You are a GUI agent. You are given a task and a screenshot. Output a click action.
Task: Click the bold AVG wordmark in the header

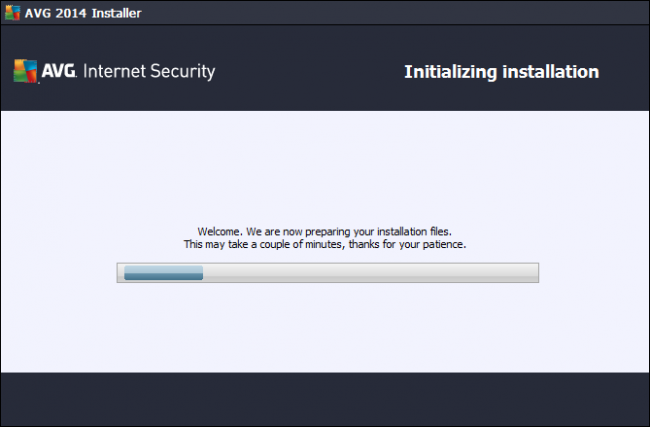point(58,72)
